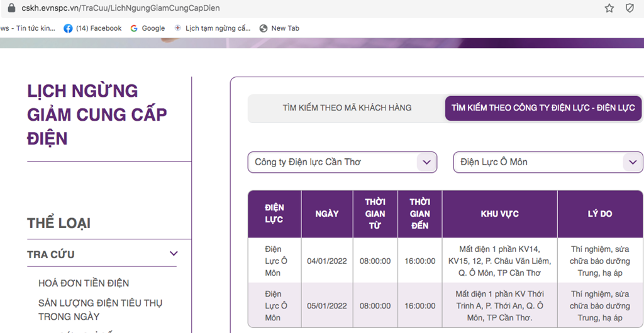This screenshot has height=333, width=644.
Task: Bookmark this page with the star icon
Action: (x=609, y=8)
